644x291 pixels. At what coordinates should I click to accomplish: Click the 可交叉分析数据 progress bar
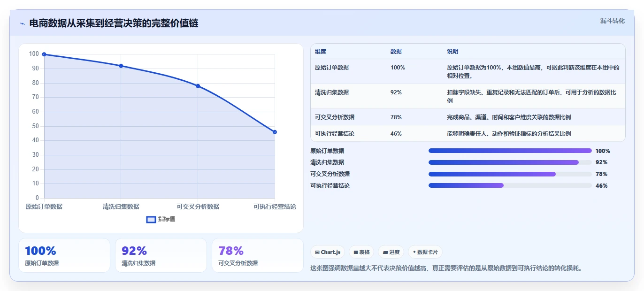click(x=510, y=174)
